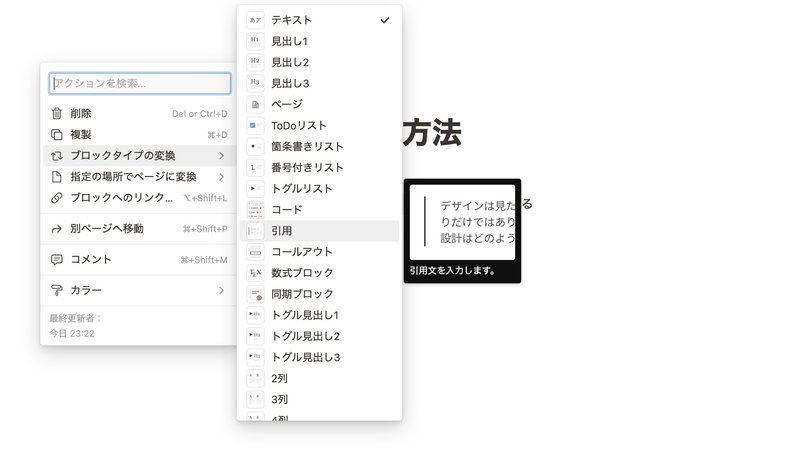The width and height of the screenshot is (800, 465).
Task: Click the triangle icon for トグルリスト
Action: (x=256, y=188)
